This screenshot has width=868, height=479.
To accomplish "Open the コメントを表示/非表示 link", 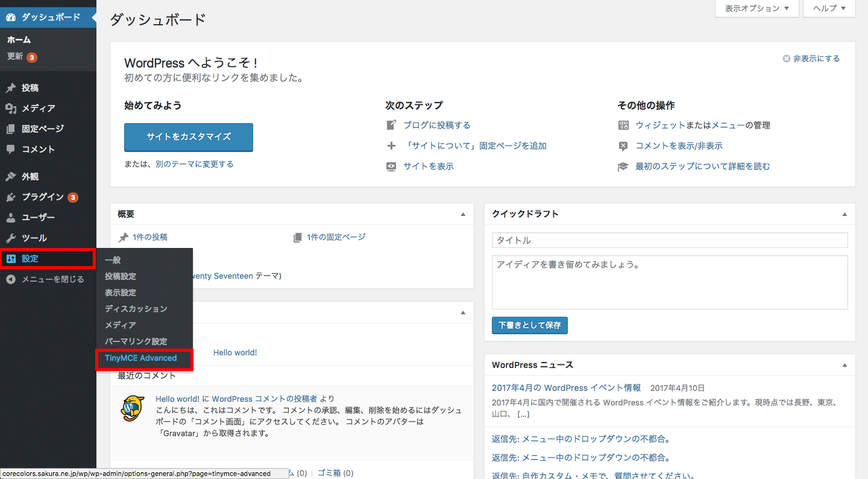I will click(x=679, y=146).
